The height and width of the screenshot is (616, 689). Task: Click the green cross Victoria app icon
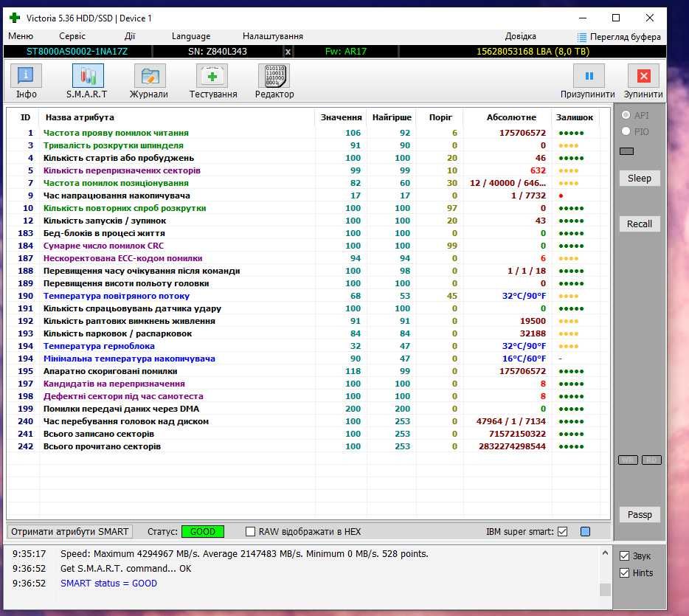15,18
